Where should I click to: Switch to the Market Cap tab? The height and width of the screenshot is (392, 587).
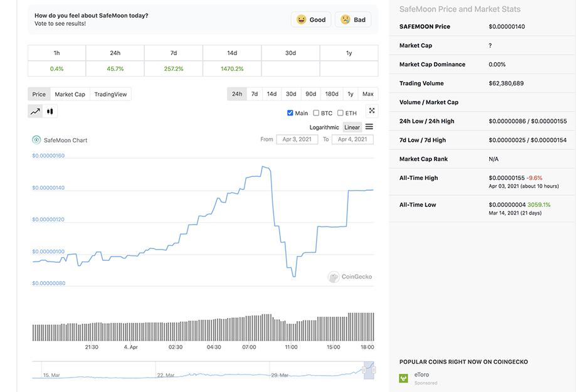(70, 94)
